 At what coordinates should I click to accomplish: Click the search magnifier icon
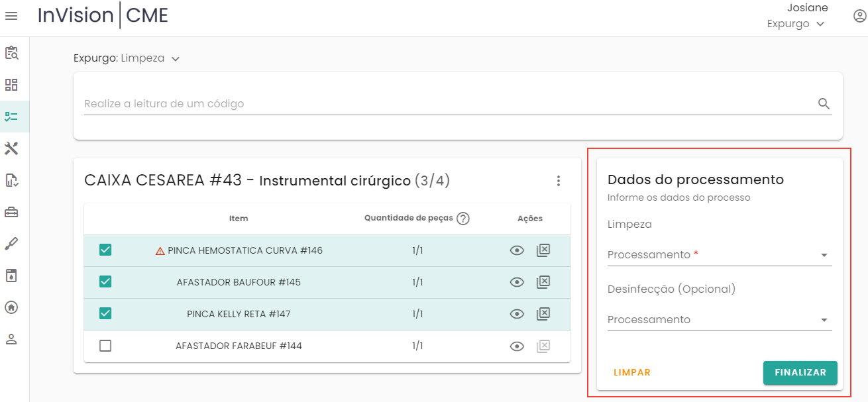pos(824,103)
